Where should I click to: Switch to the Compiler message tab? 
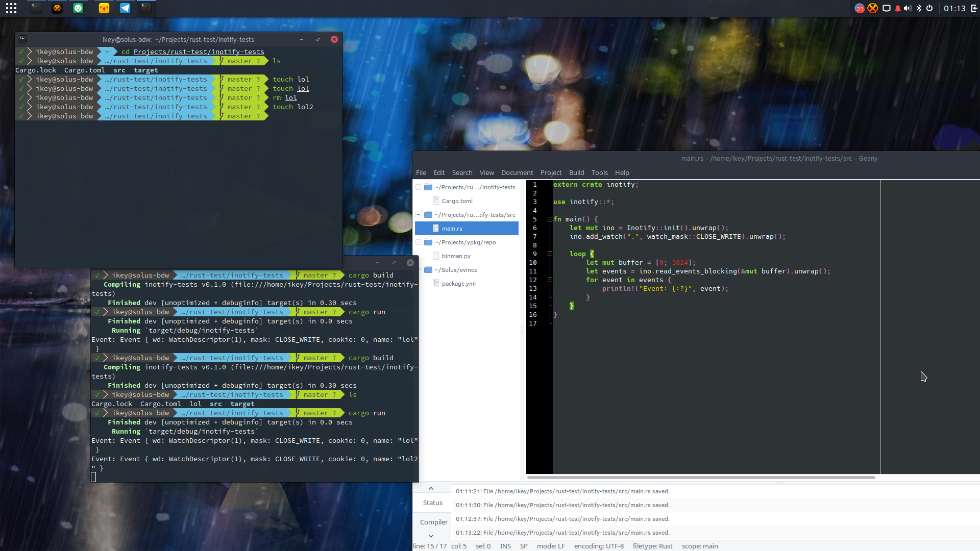[434, 522]
